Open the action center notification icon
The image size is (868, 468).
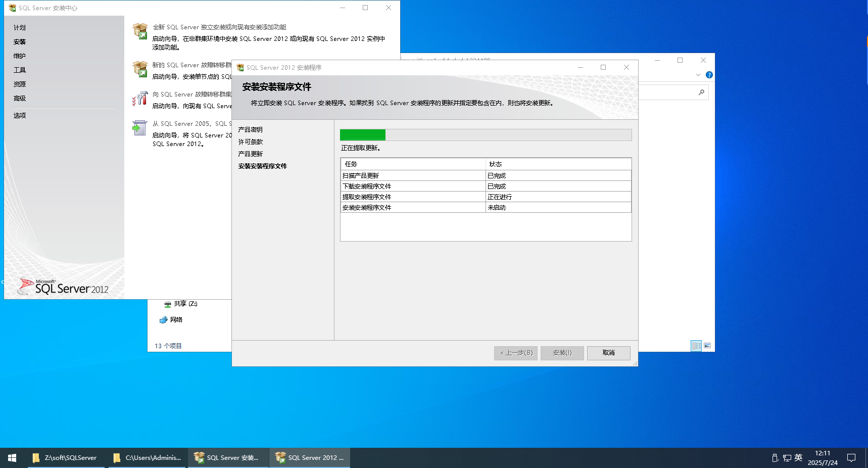tap(851, 458)
